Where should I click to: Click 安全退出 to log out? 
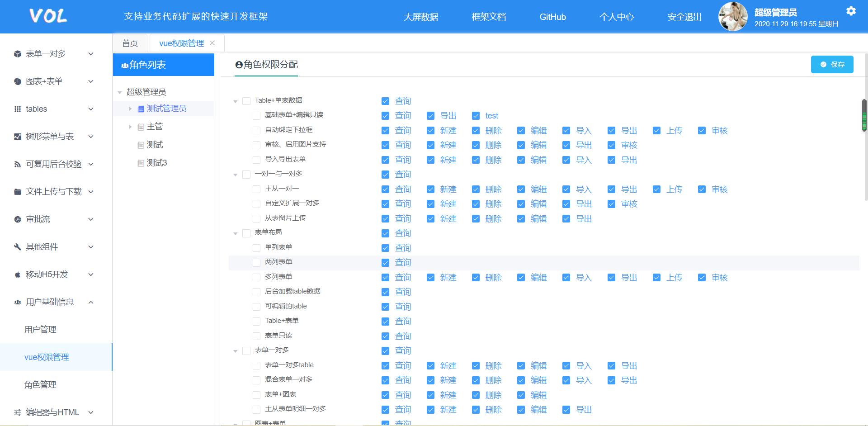coord(684,17)
